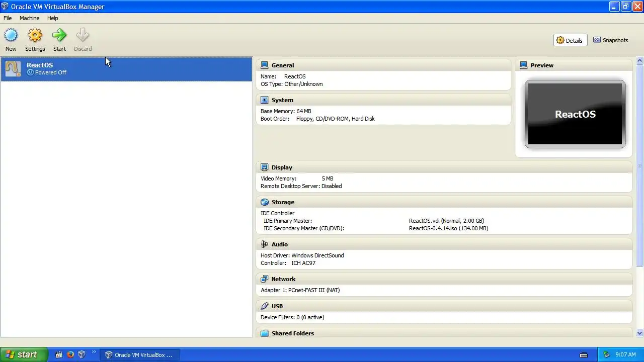Image resolution: width=644 pixels, height=362 pixels.
Task: Open the Shared Folders heading link
Action: coord(293,333)
